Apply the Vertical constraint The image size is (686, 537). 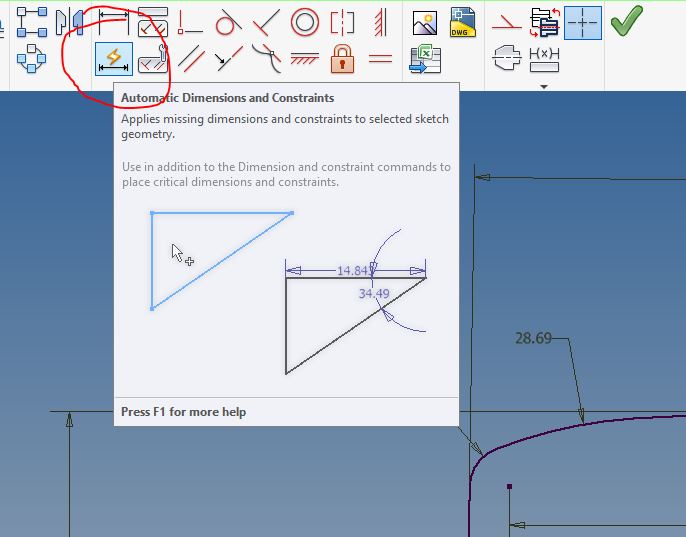coord(380,23)
